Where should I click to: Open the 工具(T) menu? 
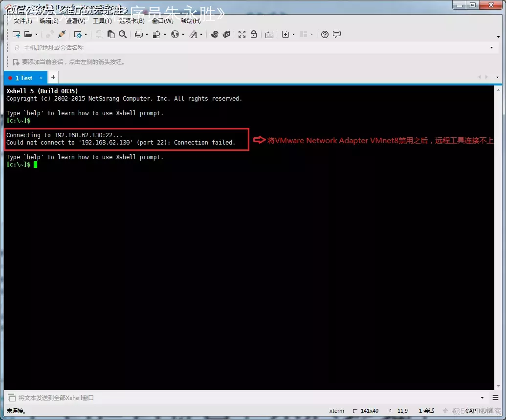pos(102,21)
